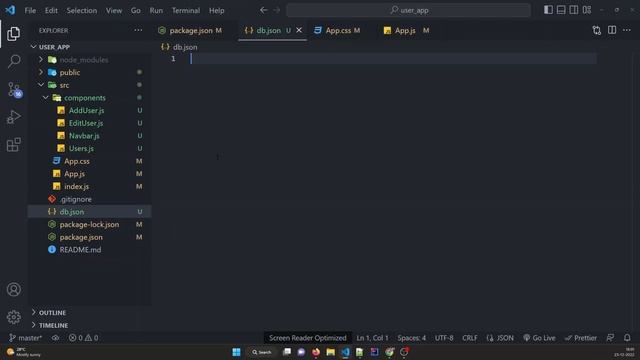Viewport: 640px width, 360px height.
Task: Split the editor right
Action: click(612, 30)
